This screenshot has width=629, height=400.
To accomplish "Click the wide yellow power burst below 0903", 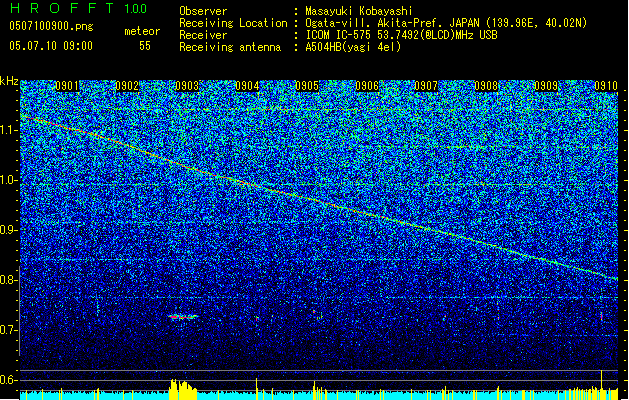I will (x=183, y=388).
